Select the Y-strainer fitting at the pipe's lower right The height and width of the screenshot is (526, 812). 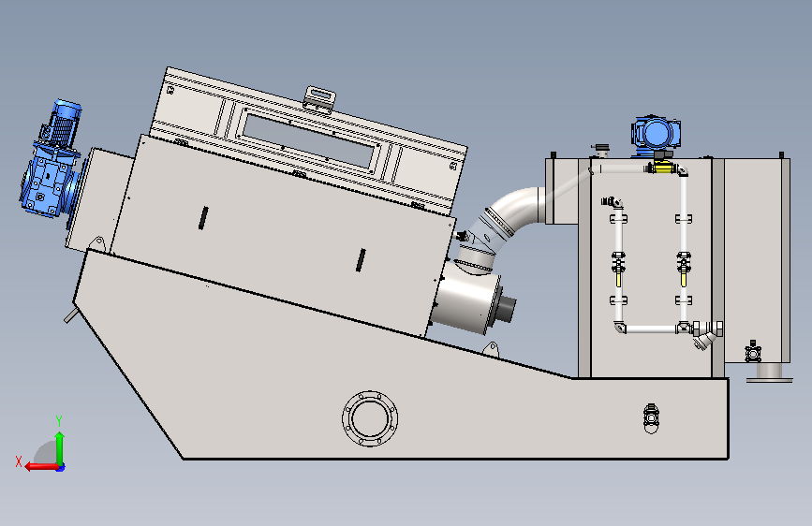(706, 334)
